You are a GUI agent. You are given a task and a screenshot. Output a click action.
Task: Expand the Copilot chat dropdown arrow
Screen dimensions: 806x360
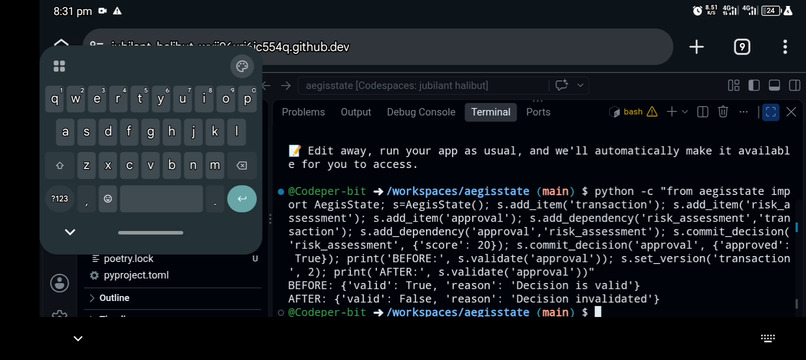[580, 85]
